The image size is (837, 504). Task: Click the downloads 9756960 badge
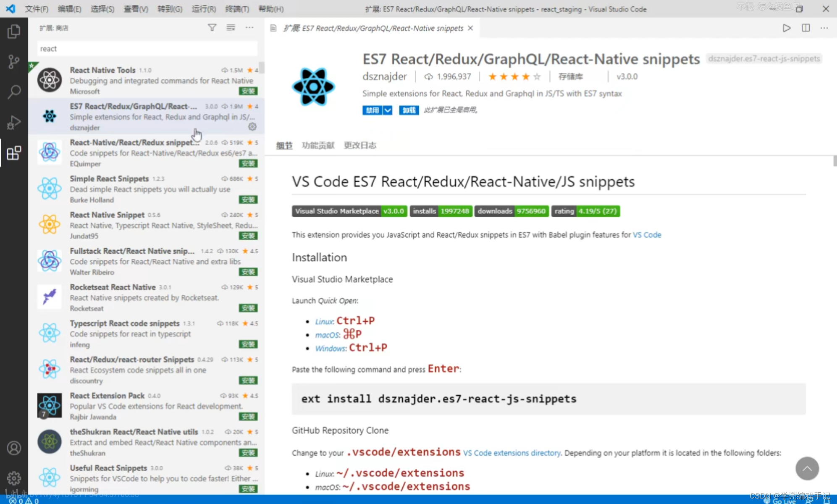pos(511,211)
